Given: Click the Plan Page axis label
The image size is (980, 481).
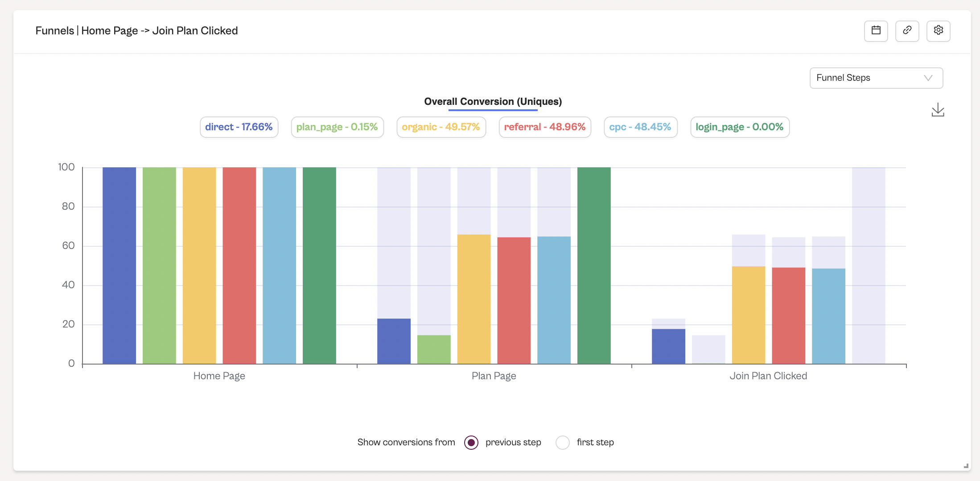Looking at the screenshot, I should [494, 376].
